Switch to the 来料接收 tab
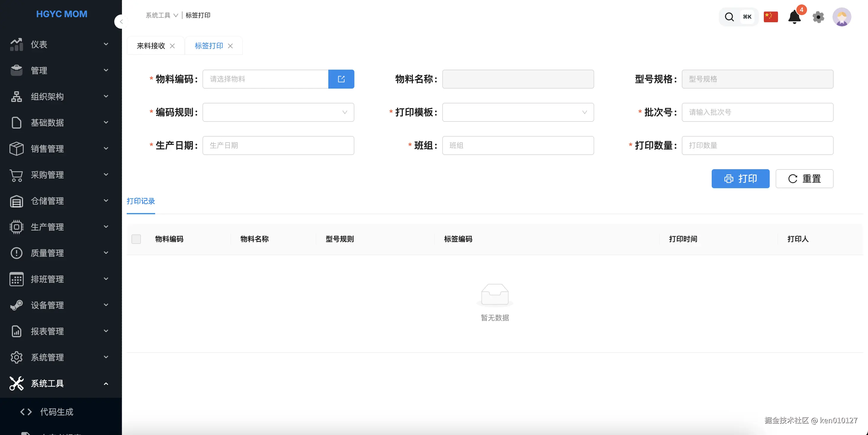The image size is (868, 435). click(151, 46)
